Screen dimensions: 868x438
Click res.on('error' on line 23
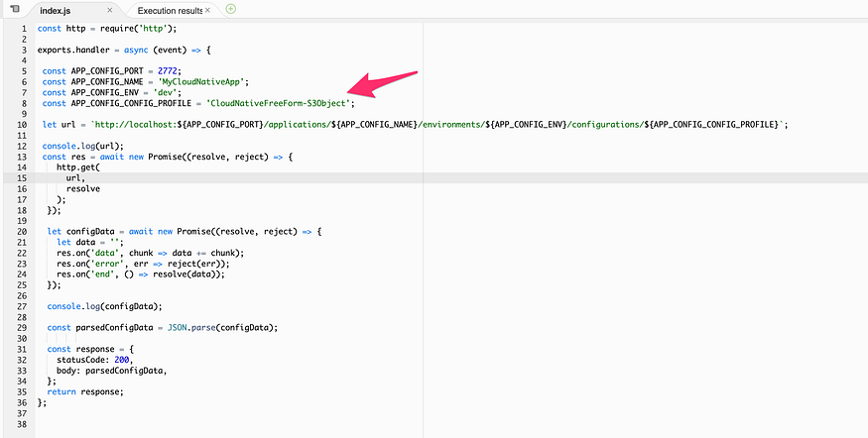tap(92, 264)
